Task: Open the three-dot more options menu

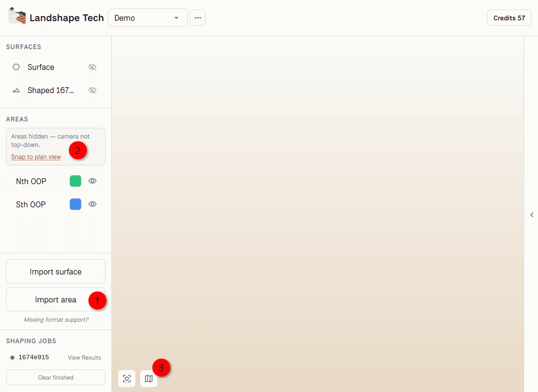Action: pos(198,18)
